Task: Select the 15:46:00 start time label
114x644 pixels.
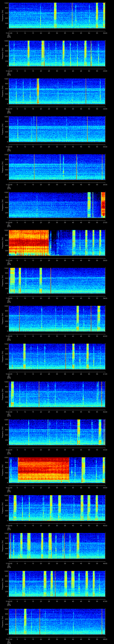Action: click(9, 601)
